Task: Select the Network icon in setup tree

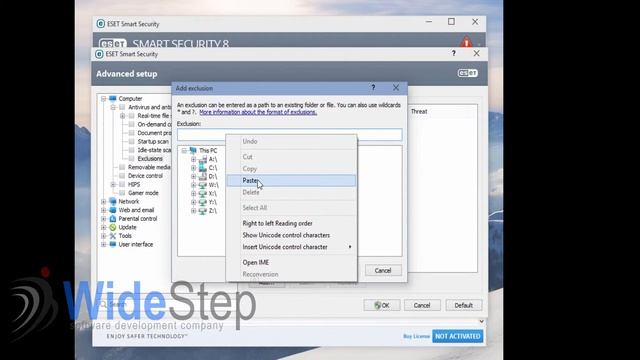Action: pos(113,202)
